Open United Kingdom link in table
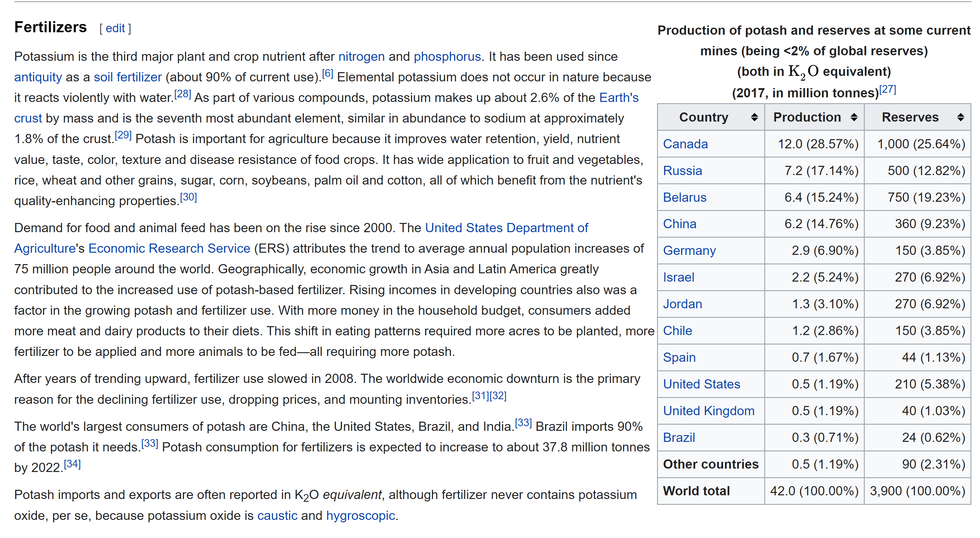 (x=709, y=411)
